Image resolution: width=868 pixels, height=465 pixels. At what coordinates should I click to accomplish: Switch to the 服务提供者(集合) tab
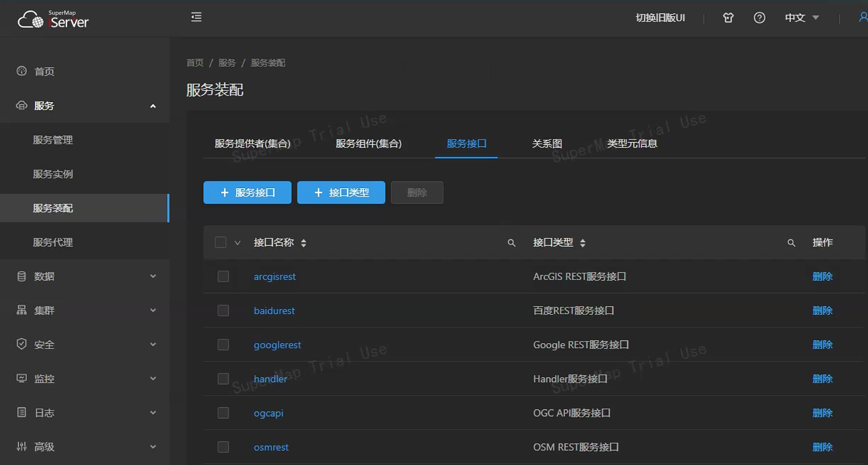pyautogui.click(x=253, y=143)
